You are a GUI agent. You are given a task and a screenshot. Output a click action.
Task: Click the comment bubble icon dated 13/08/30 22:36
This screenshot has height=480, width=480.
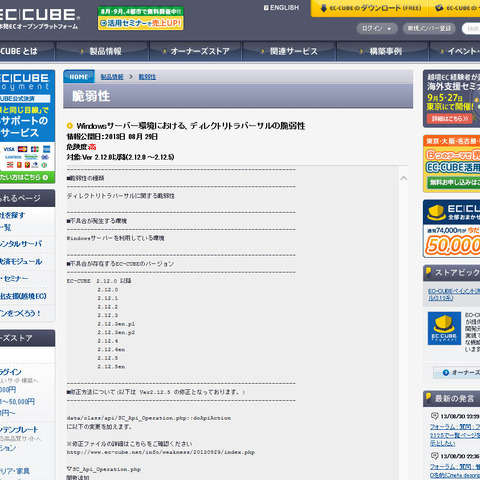(434, 456)
